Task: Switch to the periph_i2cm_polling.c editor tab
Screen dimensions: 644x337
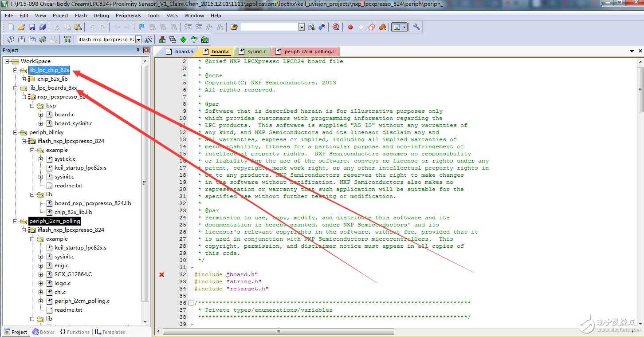Action: [306, 52]
